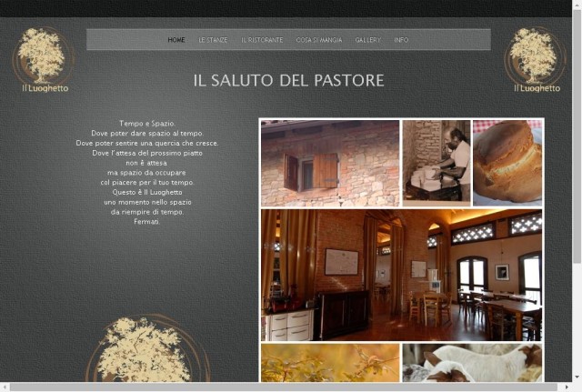Click the top-left Il Luoghetto tree logo

[x=44, y=59]
